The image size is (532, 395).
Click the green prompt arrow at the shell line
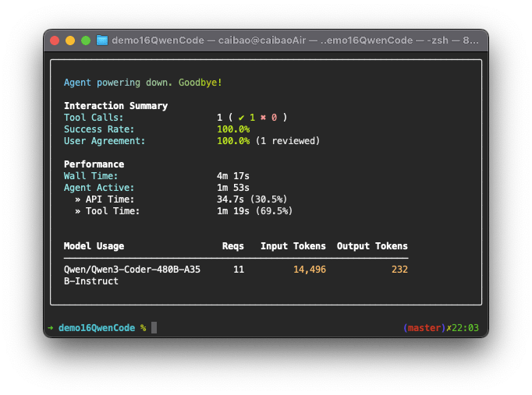coord(51,328)
